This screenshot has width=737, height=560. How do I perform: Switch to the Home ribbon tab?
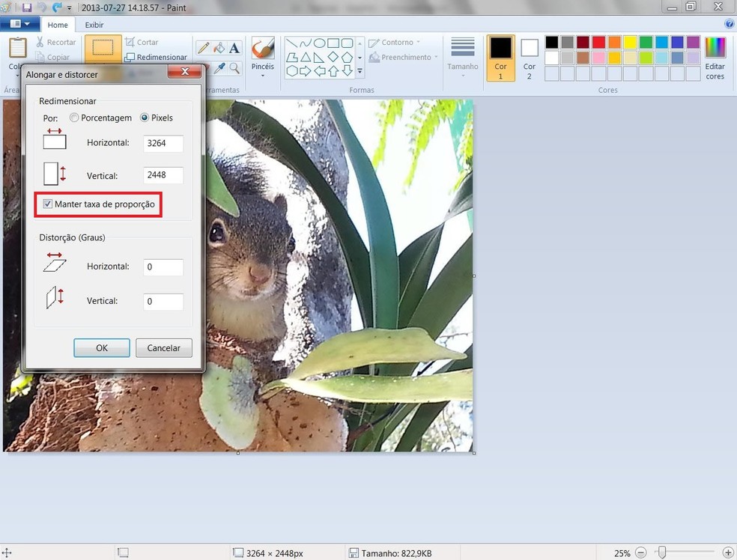pyautogui.click(x=58, y=25)
